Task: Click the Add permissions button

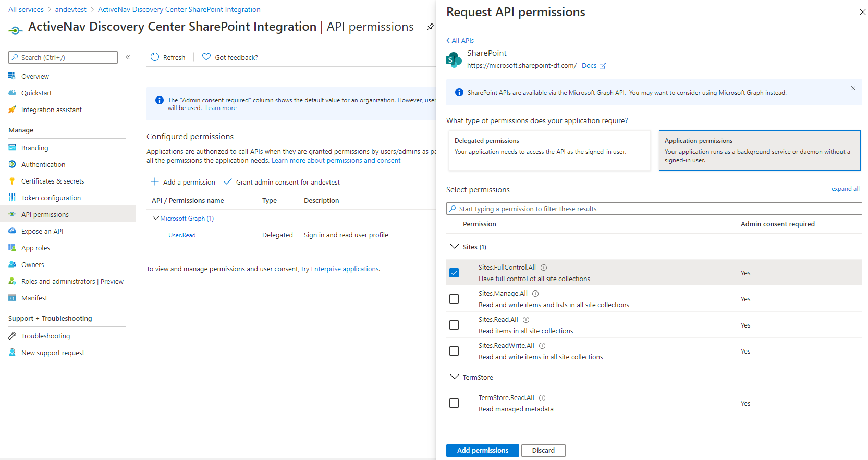Action: [483, 451]
